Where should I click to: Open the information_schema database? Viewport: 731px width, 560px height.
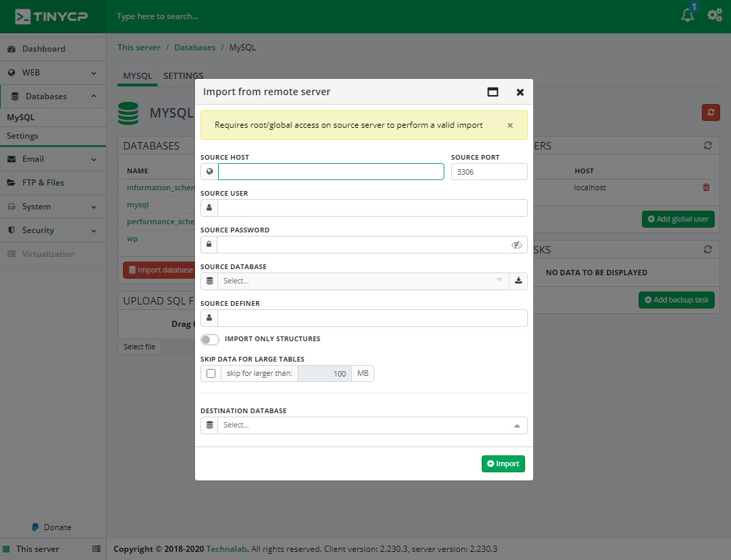(x=161, y=188)
